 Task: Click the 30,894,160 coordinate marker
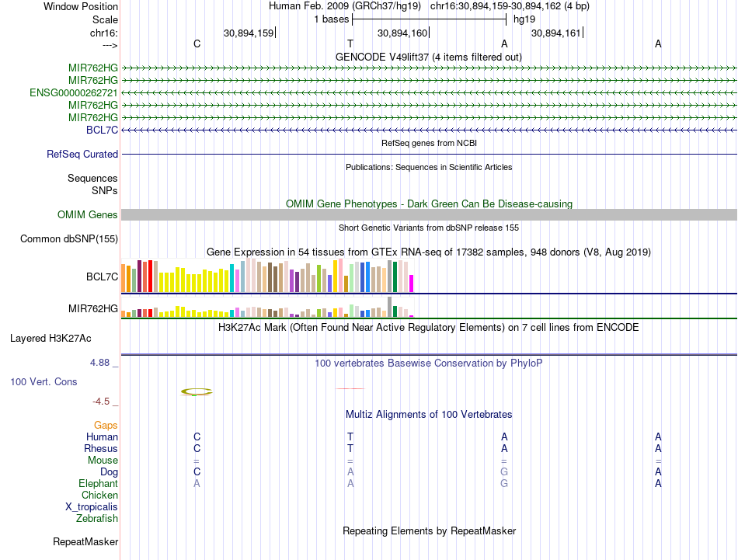click(402, 33)
